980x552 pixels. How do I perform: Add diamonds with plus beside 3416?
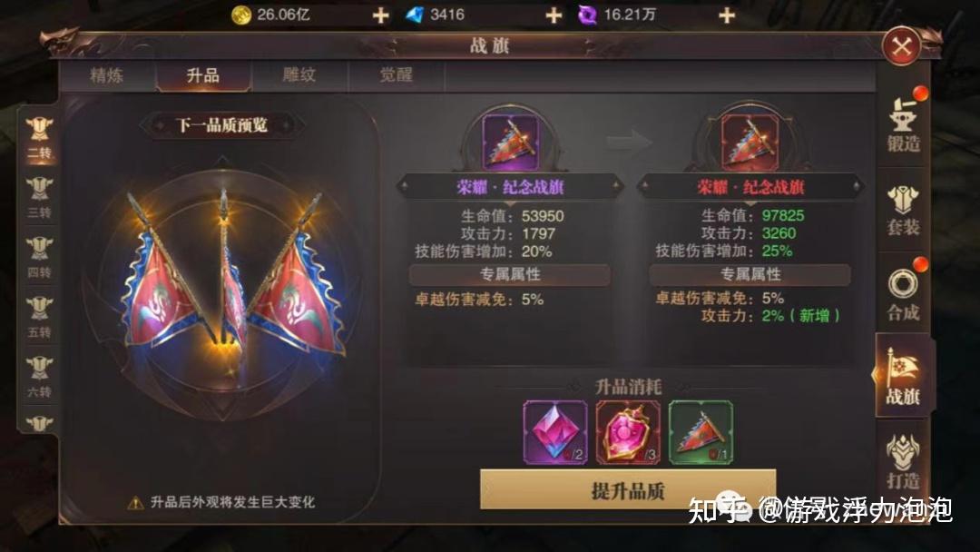tap(554, 15)
